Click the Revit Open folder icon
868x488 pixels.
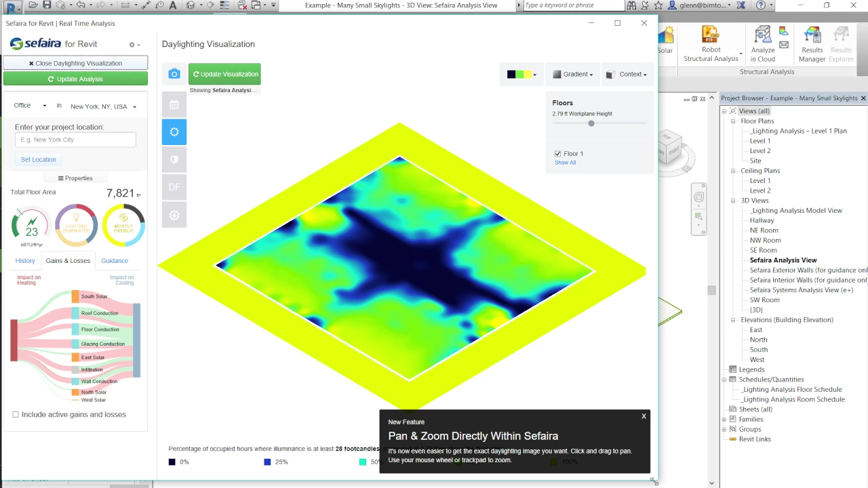pos(33,5)
